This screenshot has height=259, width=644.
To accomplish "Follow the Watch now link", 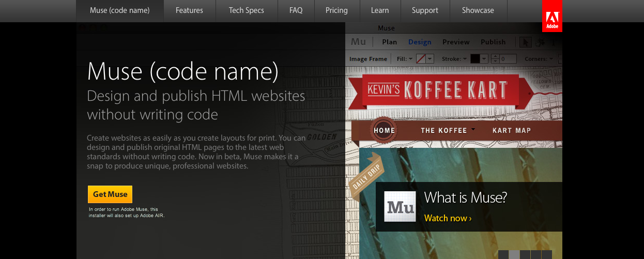I will tap(448, 218).
